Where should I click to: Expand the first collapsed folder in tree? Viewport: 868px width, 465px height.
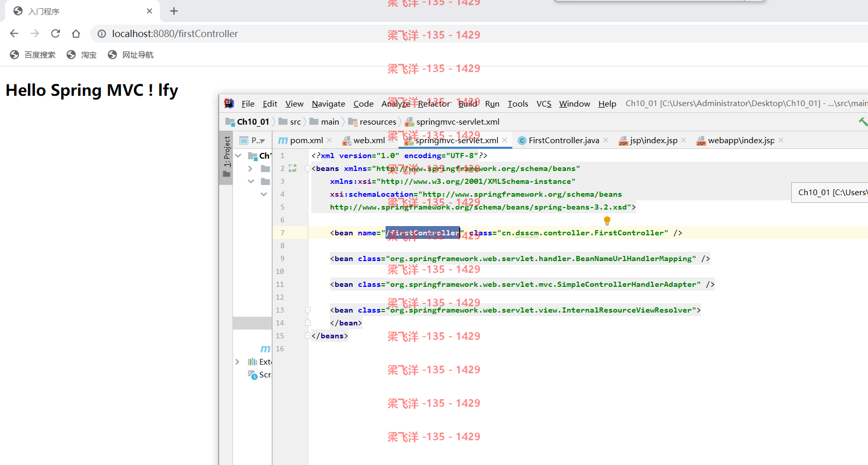point(251,168)
